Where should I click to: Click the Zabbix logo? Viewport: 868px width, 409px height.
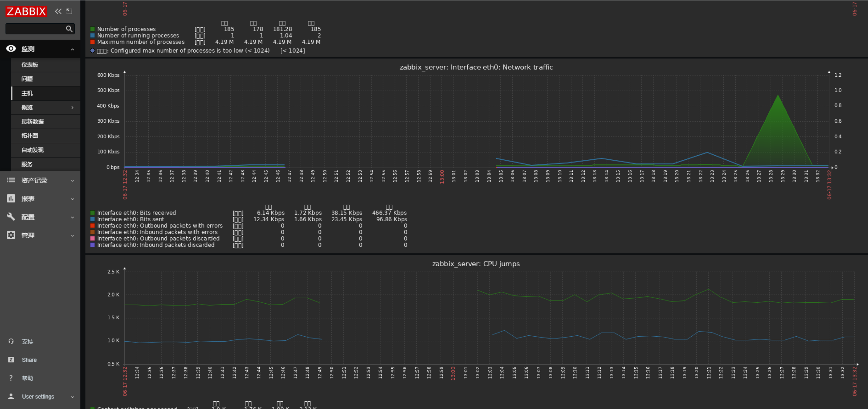[x=26, y=11]
